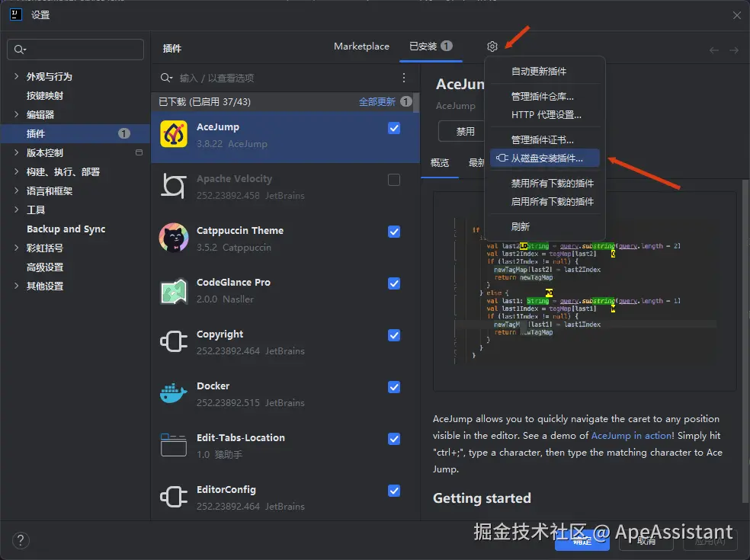750x560 pixels.
Task: Switch to the Marketplace tab
Action: point(361,46)
